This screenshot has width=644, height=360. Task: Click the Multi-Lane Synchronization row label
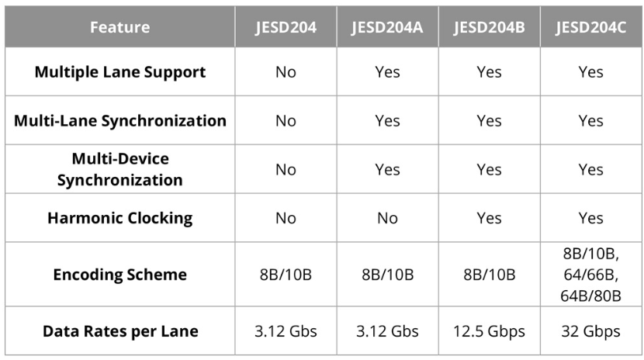pos(120,121)
